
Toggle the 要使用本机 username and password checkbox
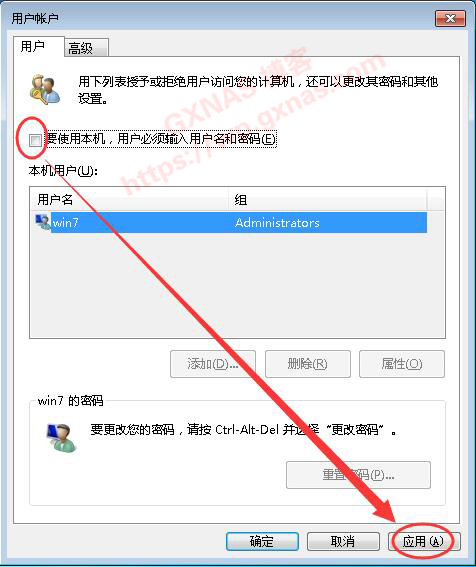point(35,140)
